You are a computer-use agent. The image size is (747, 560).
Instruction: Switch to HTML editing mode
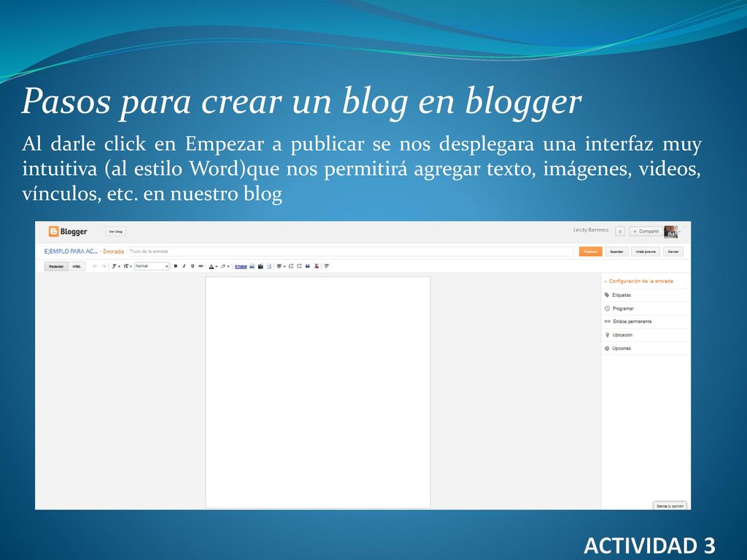point(77,267)
